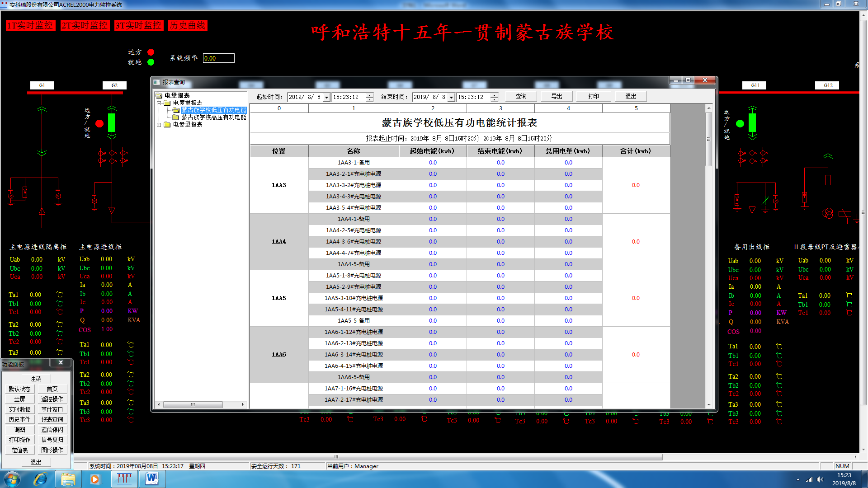Screen dimensions: 868x488
Task: Open the 结束时间 date dropdown
Action: (x=451, y=98)
